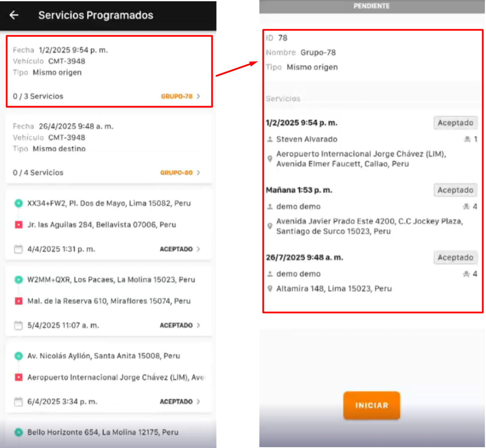Click ACEPTADO status for the 4/4/2025 service
Image resolution: width=486 pixels, height=448 pixels.
(x=176, y=249)
